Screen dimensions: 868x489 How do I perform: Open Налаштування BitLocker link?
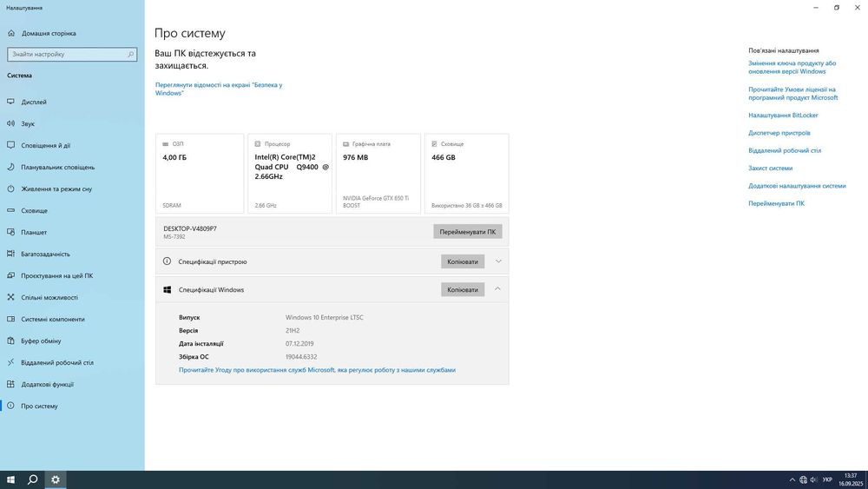pos(783,116)
